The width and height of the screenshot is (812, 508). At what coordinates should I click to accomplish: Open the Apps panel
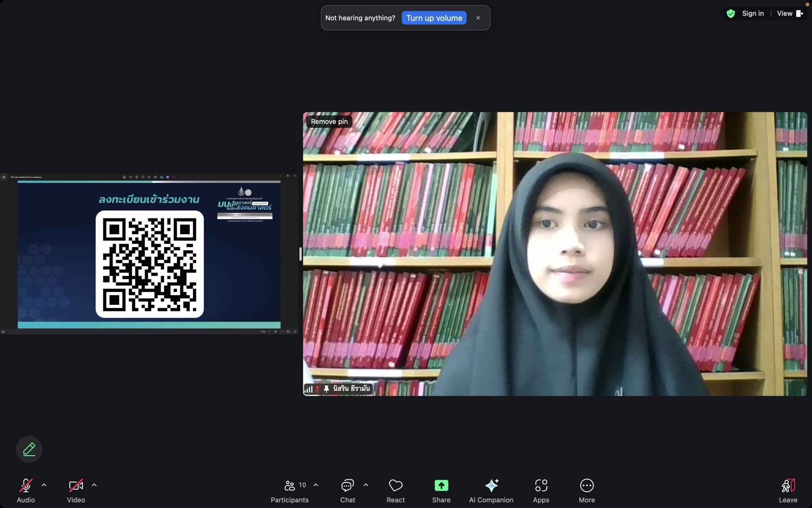[541, 486]
